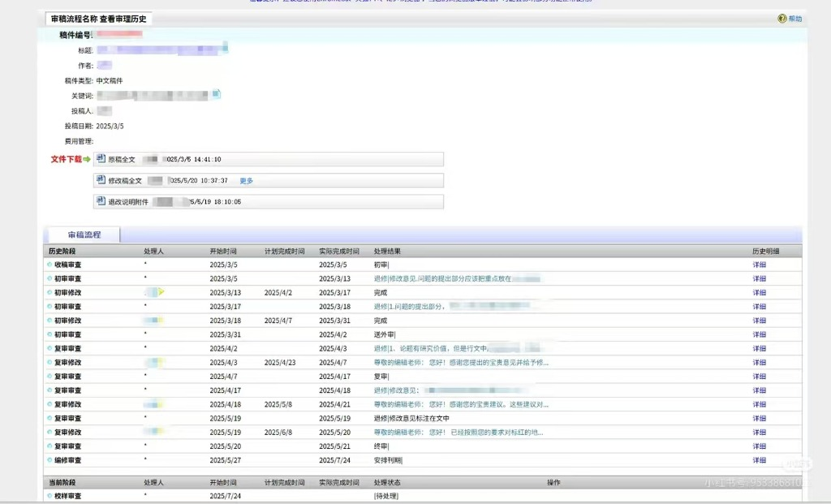The width and height of the screenshot is (831, 504).
Task: Download the 退改说明附件 file
Action: tap(128, 201)
